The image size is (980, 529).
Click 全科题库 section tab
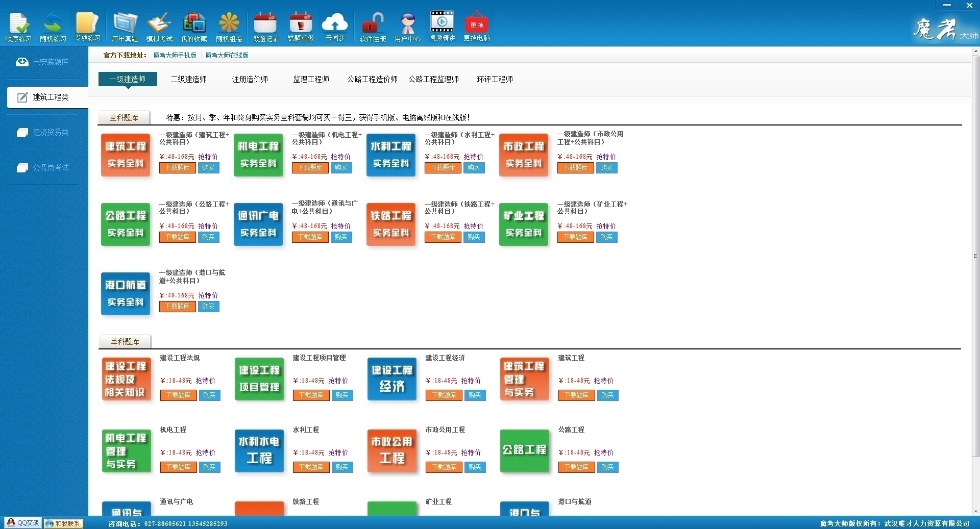click(x=124, y=117)
